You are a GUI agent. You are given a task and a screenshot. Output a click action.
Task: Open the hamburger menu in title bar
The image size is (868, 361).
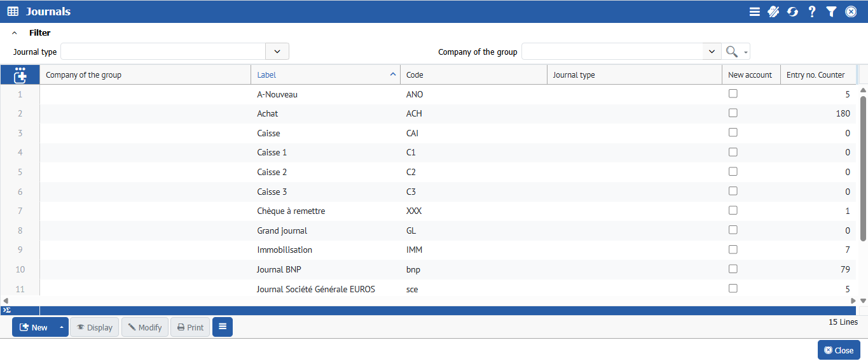pyautogui.click(x=754, y=11)
